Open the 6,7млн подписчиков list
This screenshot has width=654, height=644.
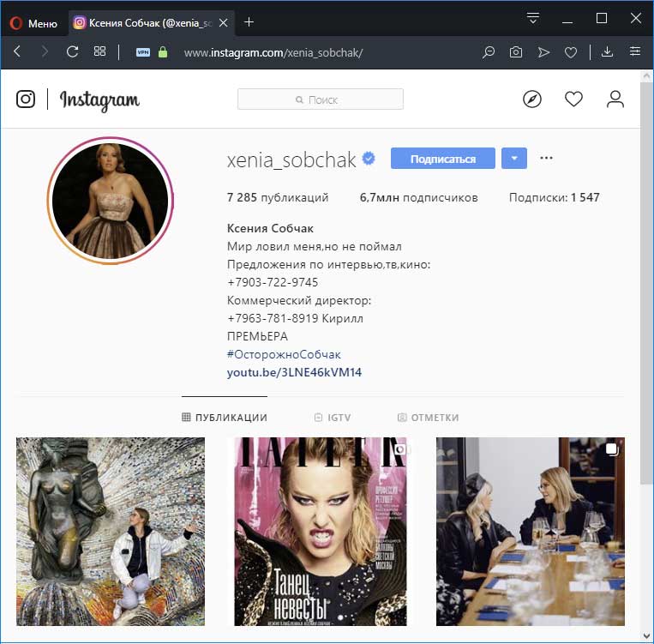[x=419, y=197]
